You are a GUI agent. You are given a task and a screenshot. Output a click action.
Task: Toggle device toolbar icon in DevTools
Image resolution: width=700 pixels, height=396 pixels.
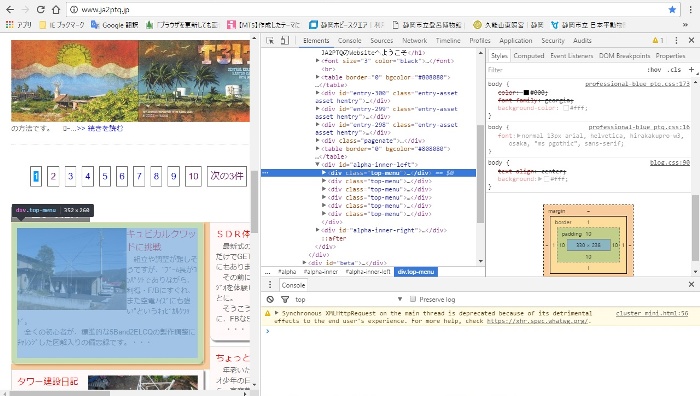pos(284,41)
